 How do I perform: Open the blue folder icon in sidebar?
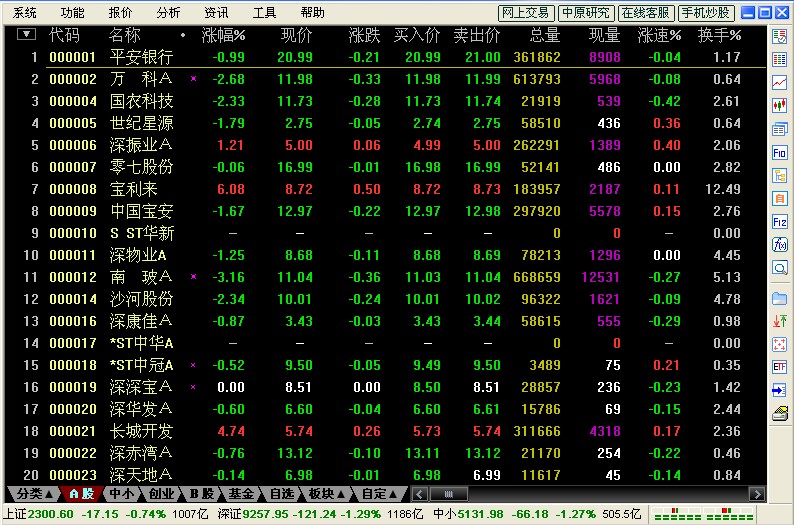point(780,298)
